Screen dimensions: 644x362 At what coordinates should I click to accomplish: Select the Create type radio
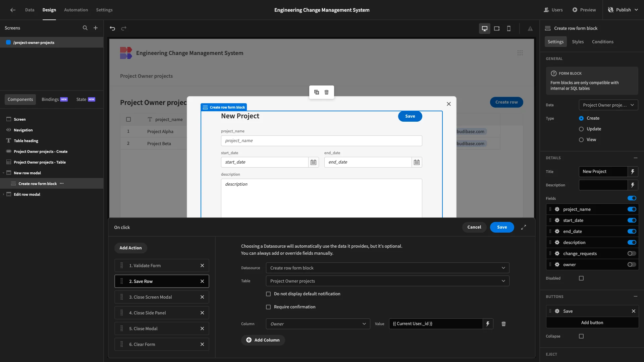(581, 118)
